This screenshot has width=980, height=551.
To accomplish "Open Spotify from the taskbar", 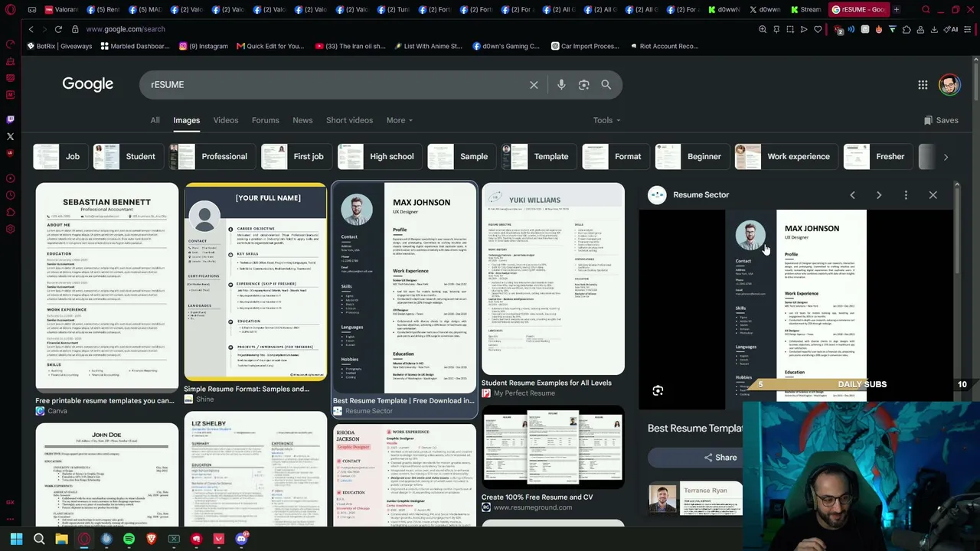I will (129, 540).
